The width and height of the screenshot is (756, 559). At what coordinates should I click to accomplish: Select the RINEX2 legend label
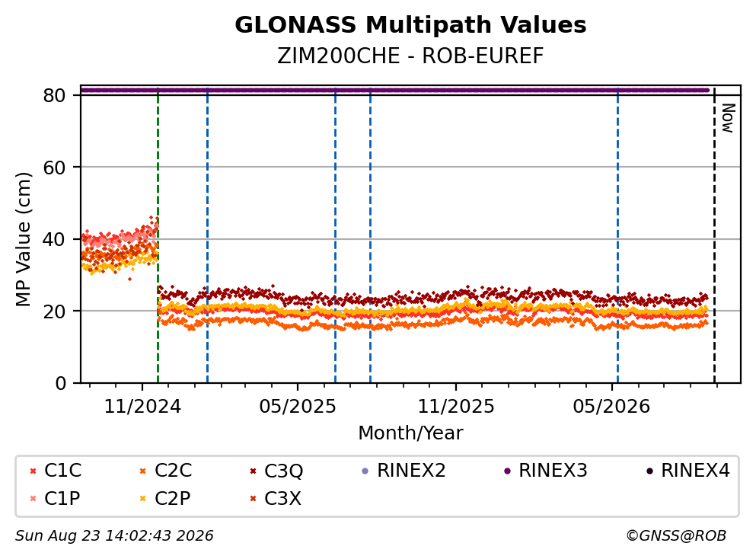pyautogui.click(x=411, y=470)
